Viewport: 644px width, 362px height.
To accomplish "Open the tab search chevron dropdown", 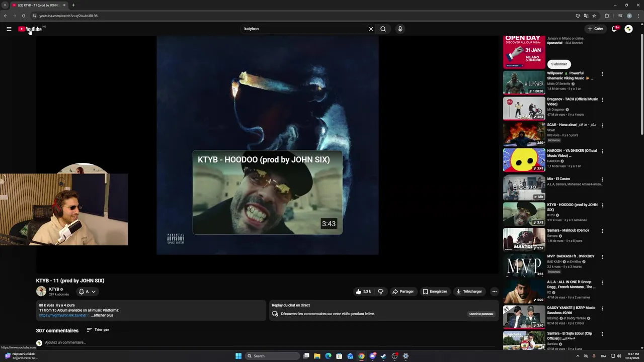I will tap(5, 5).
